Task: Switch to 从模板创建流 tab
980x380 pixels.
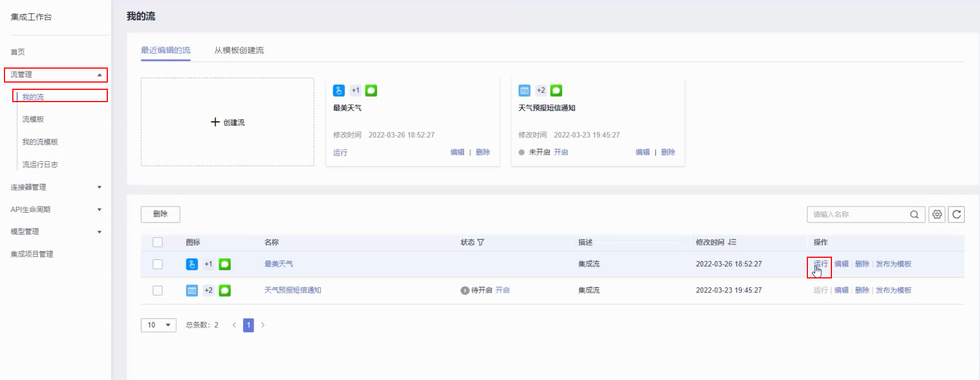Action: 239,50
